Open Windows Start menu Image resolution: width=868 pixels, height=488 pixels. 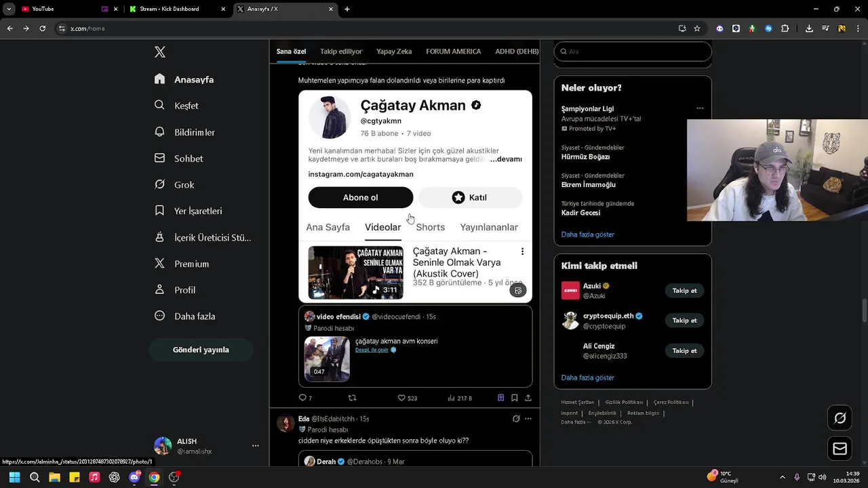14,477
